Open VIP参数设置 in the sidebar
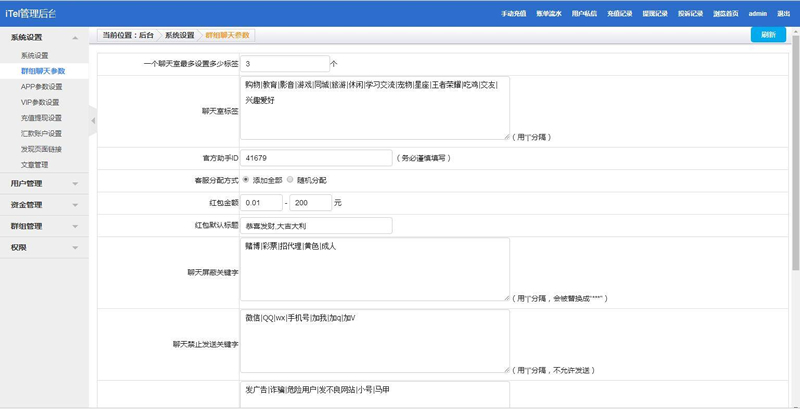The height and width of the screenshot is (409, 800). tap(40, 102)
